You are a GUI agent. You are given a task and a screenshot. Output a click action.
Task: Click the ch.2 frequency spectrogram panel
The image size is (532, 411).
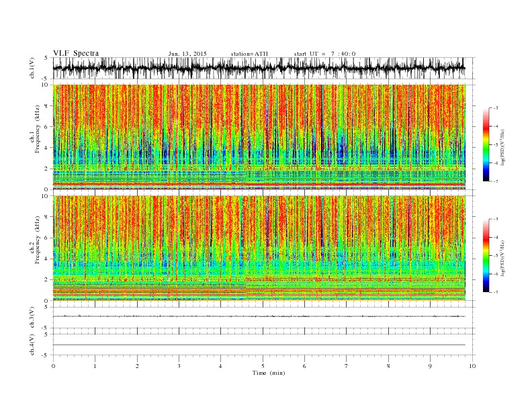pos(259,248)
